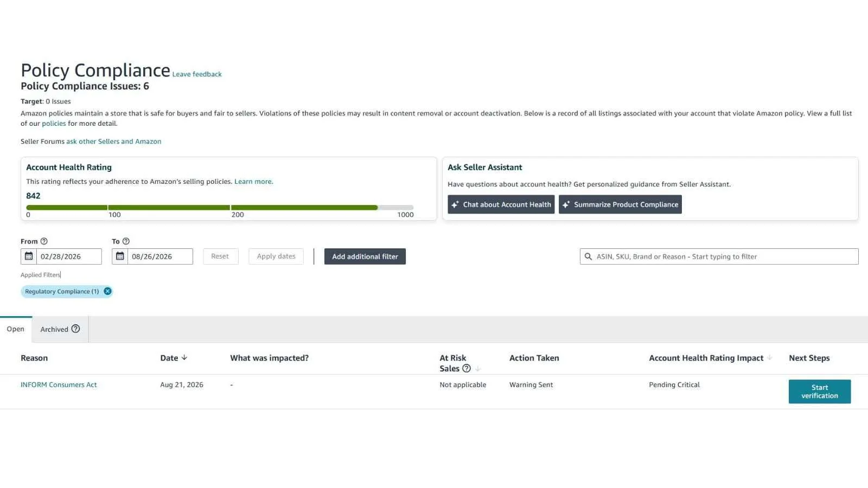The image size is (868, 488).
Task: Click the To date field 08/26/2026
Action: click(x=160, y=256)
